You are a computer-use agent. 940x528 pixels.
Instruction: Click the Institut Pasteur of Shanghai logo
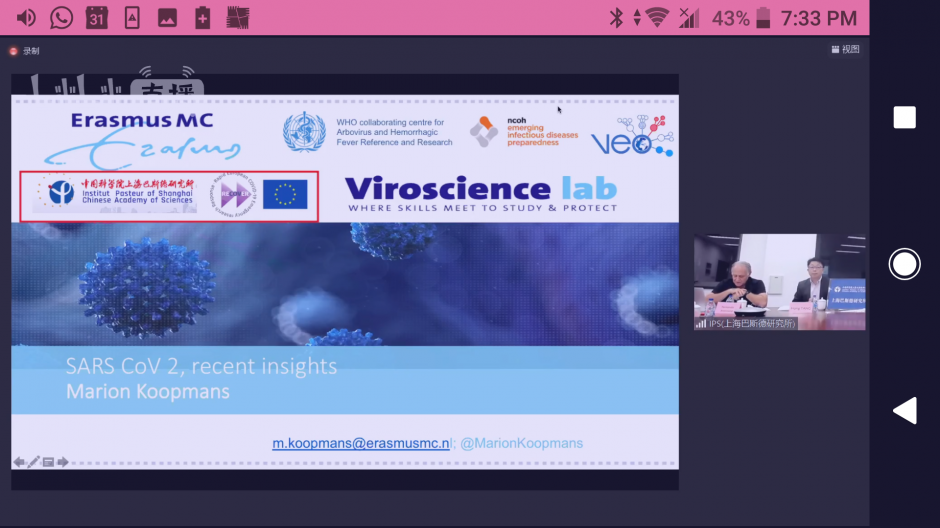click(115, 193)
